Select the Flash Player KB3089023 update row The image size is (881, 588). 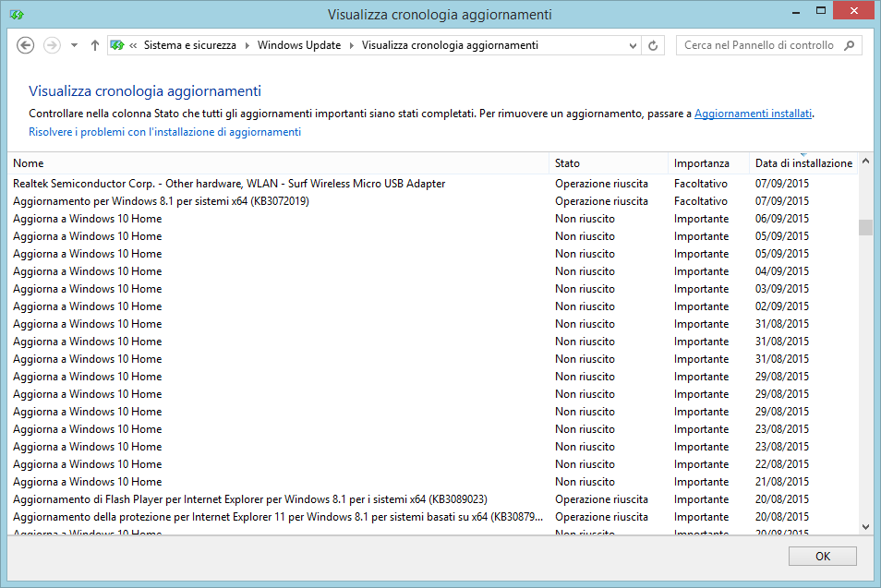coord(432,499)
